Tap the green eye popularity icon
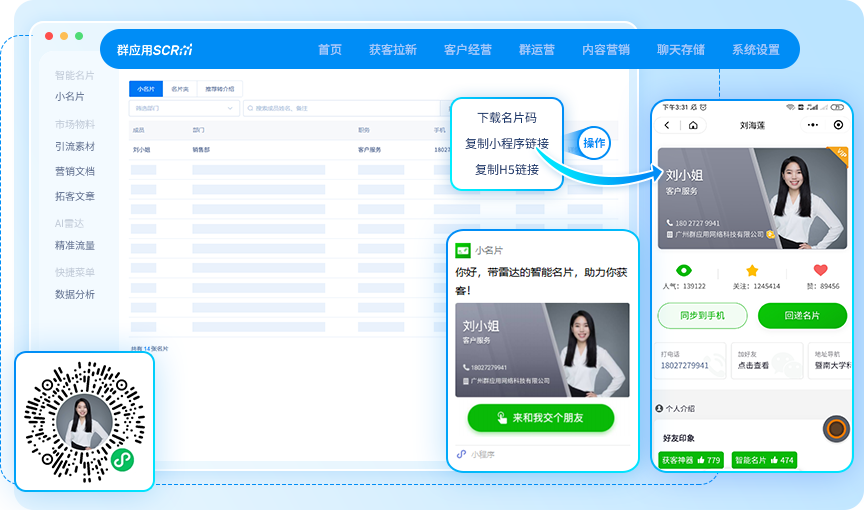Screen dimensions: 864x510 684,270
